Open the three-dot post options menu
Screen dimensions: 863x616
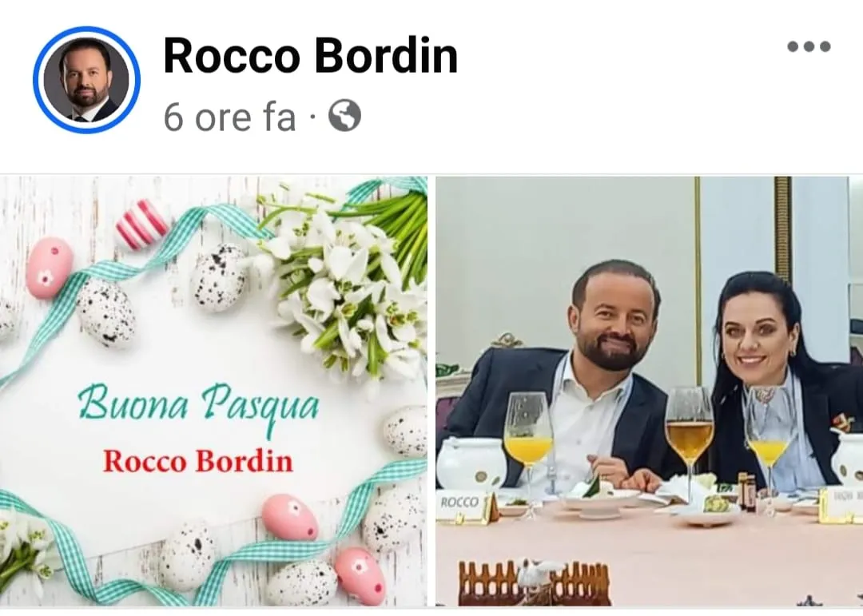click(809, 46)
